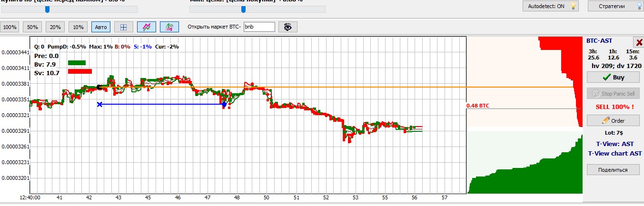Open the T-View: AST link
Image resolution: width=644 pixels, height=206 pixels.
click(614, 144)
